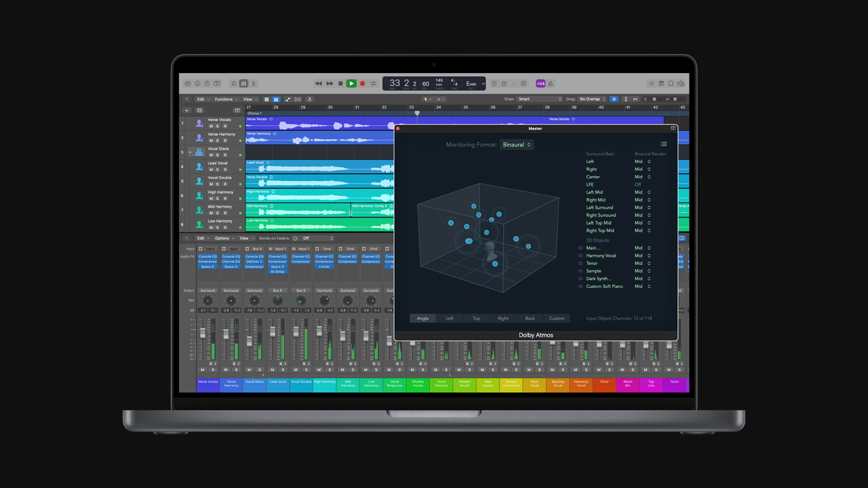
Task: Mute the Verse Vocals track
Action: 211,126
